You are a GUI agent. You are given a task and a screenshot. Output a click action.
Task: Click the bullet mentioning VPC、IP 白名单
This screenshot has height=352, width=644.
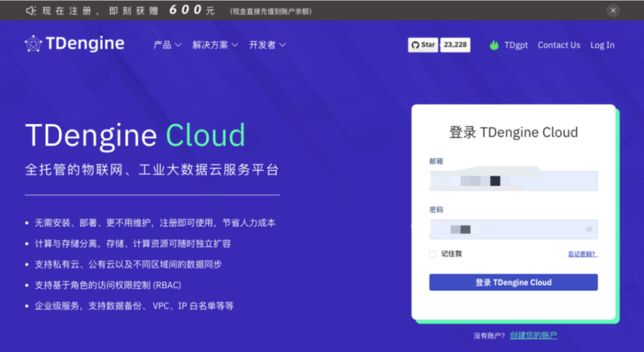[x=134, y=305]
